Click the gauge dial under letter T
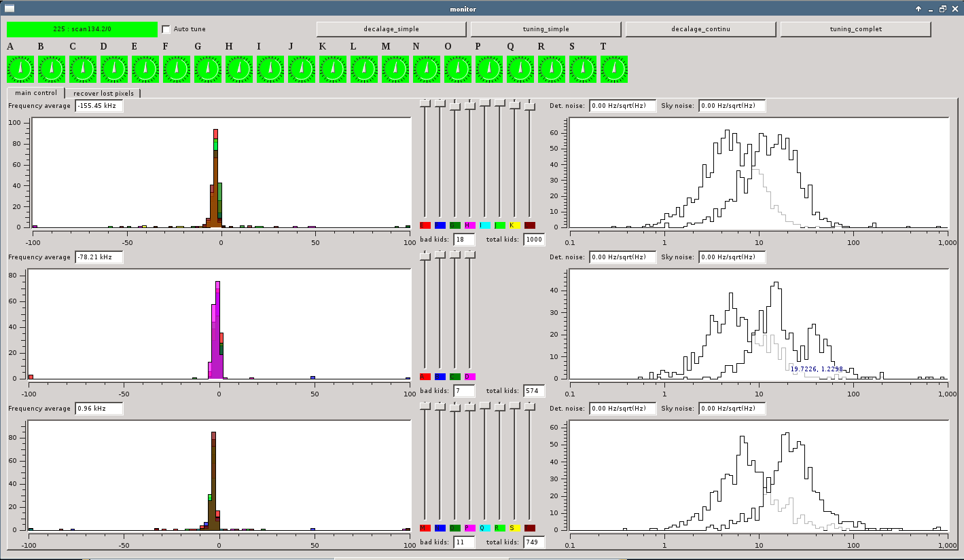The width and height of the screenshot is (964, 560). pos(614,69)
